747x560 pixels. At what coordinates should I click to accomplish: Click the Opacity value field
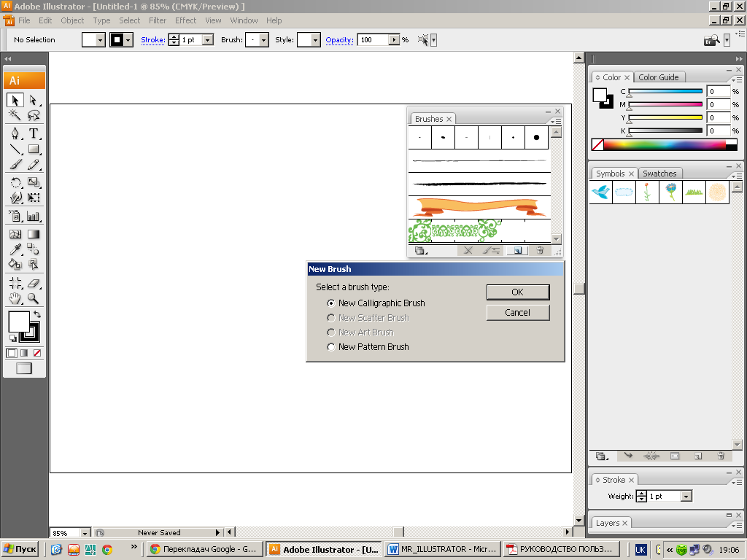(373, 40)
